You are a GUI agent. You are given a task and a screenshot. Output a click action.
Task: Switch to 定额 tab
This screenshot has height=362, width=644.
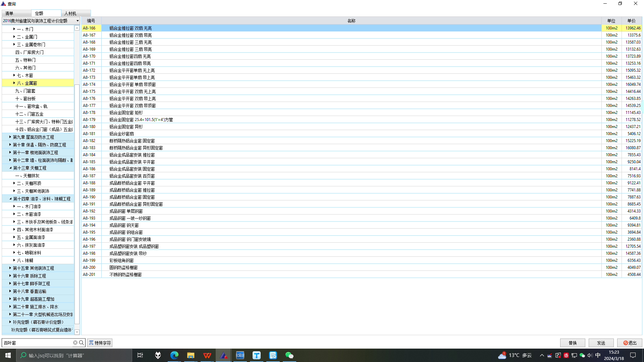[46, 13]
